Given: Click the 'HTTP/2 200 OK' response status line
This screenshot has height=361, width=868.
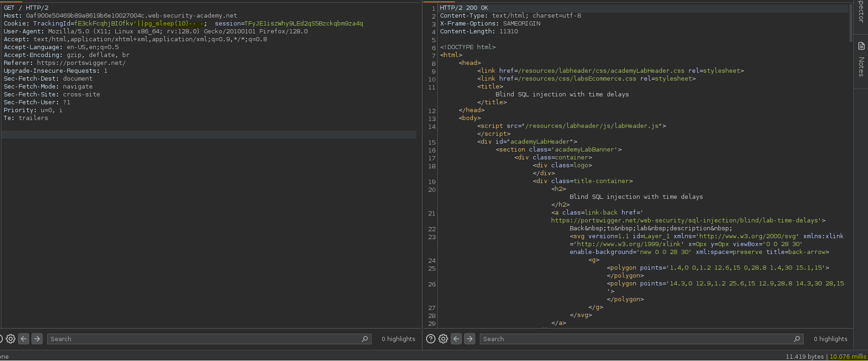Looking at the screenshot, I should [464, 8].
